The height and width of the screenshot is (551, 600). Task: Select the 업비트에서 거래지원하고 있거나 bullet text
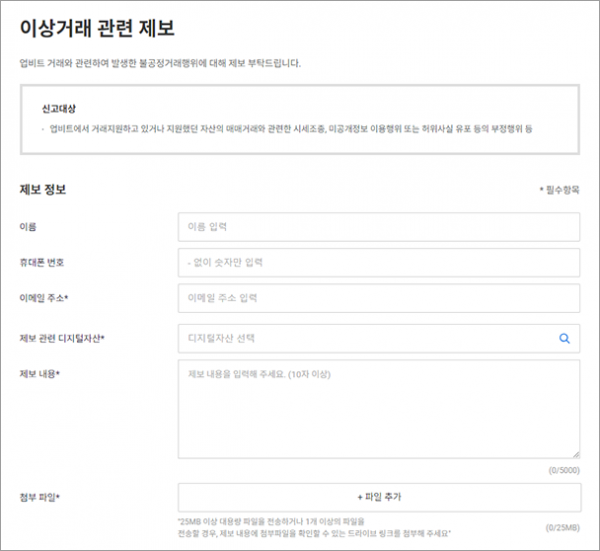click(x=291, y=129)
